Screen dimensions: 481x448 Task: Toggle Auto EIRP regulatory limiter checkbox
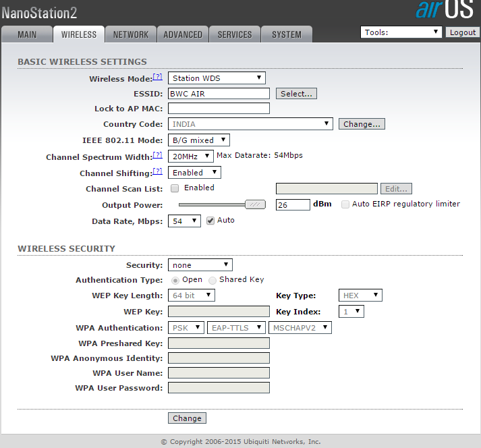click(345, 204)
